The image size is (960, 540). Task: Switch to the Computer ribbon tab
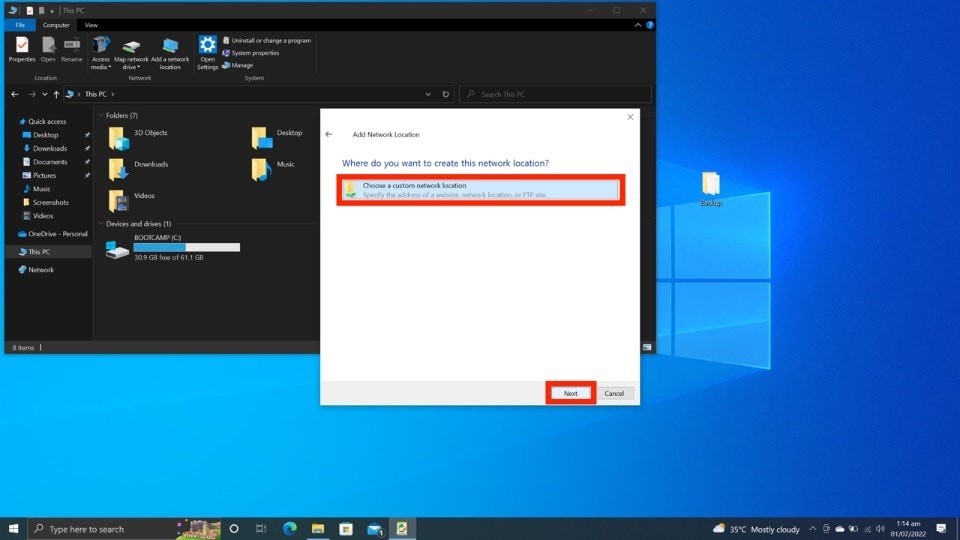click(x=56, y=25)
